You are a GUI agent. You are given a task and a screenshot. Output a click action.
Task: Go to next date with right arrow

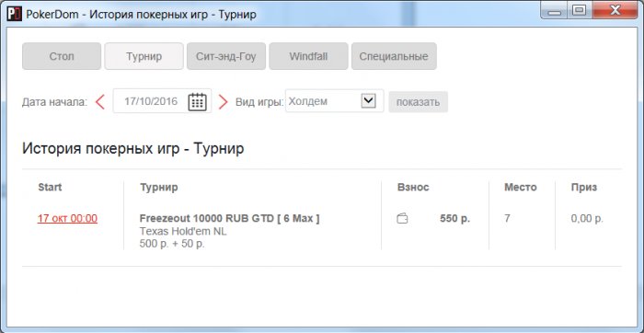(223, 102)
